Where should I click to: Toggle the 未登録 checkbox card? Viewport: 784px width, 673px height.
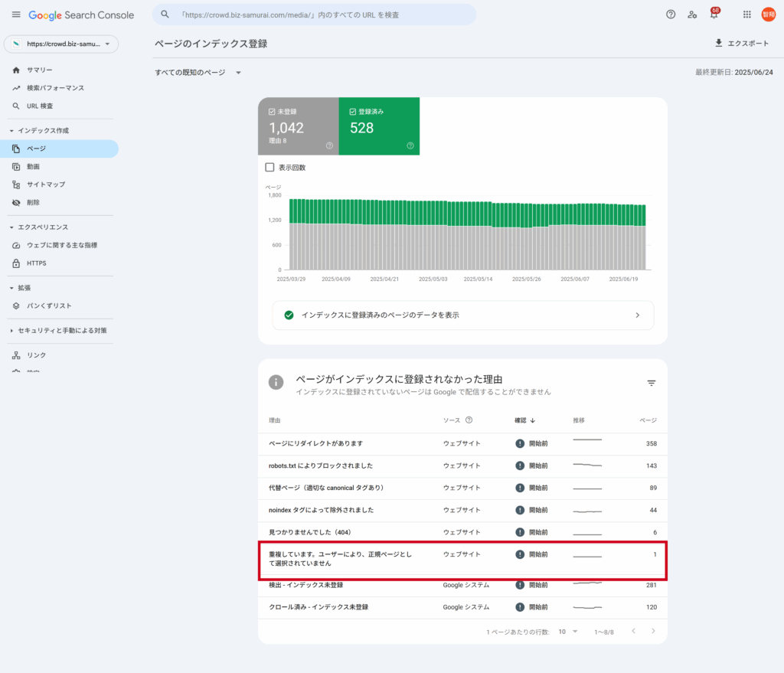point(299,126)
